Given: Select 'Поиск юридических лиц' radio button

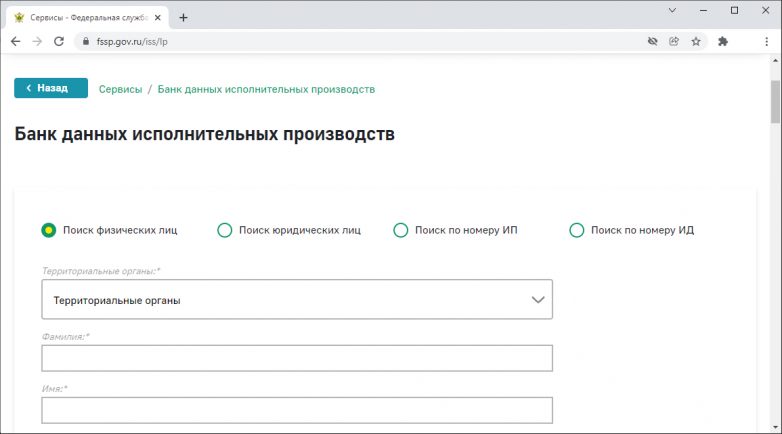Looking at the screenshot, I should 225,230.
